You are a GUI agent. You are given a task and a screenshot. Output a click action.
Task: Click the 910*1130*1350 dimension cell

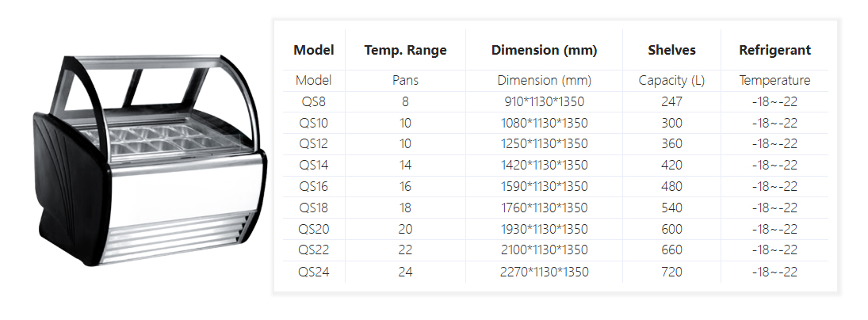tap(544, 101)
